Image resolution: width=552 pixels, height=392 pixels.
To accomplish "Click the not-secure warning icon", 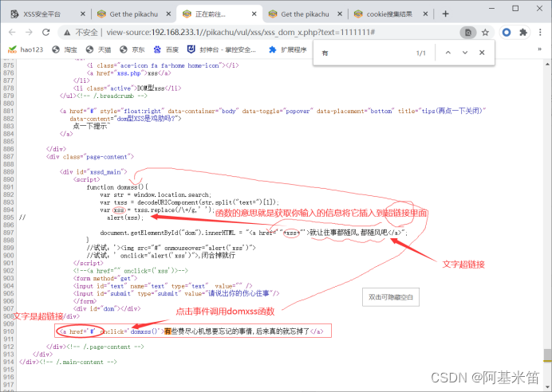I will pyautogui.click(x=67, y=33).
